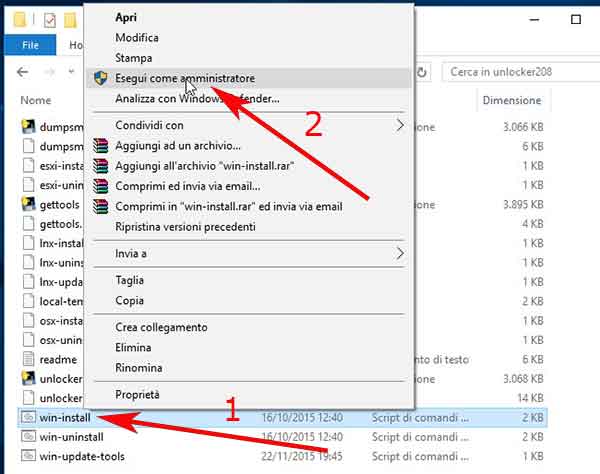Click Ripristina versioni precedenti

(185, 227)
